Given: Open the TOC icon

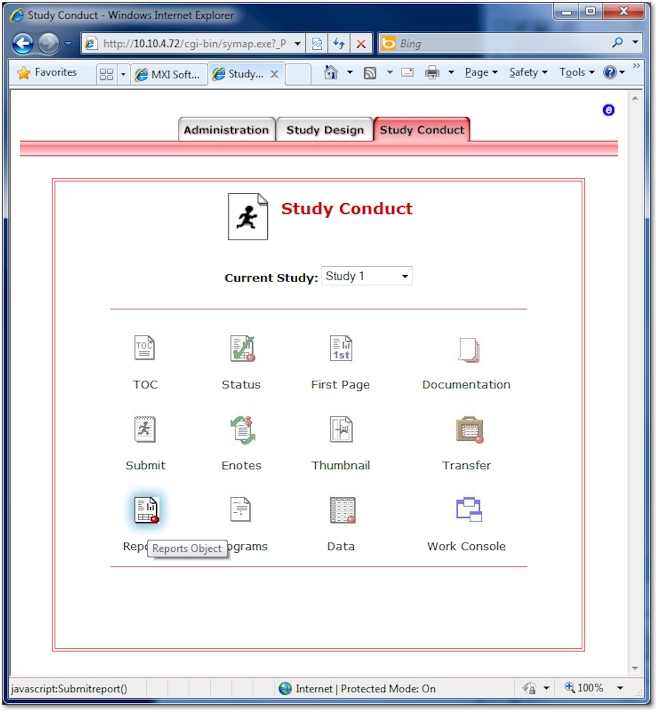Looking at the screenshot, I should pos(144,348).
